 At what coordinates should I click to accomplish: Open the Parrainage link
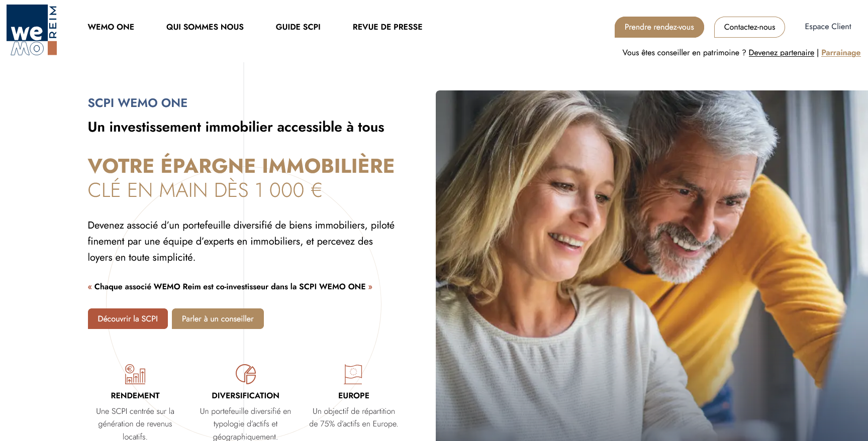(841, 53)
